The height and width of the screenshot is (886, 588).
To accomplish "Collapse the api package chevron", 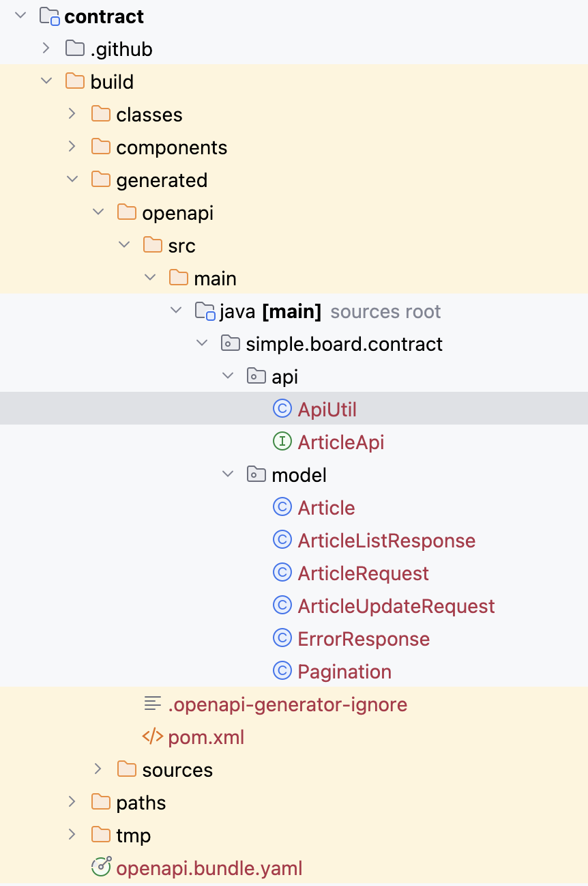I will [x=228, y=376].
